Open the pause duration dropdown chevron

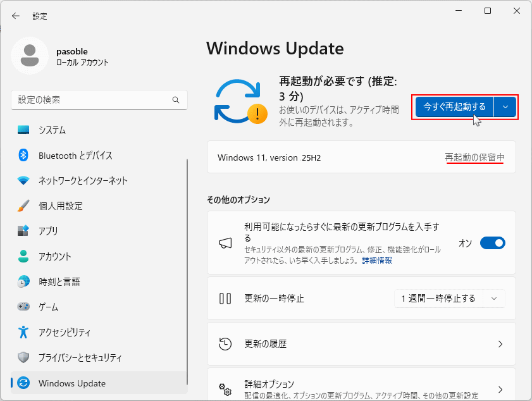(494, 299)
